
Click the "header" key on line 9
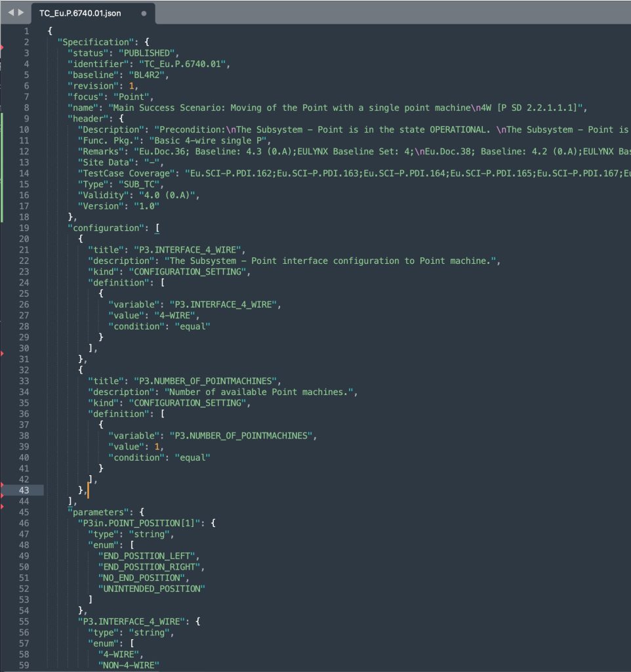point(88,119)
